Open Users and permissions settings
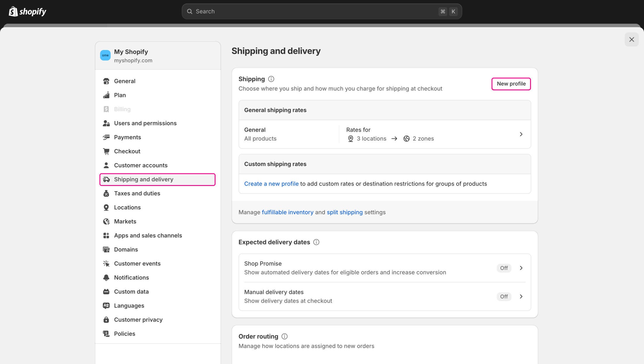This screenshot has height=364, width=644. [157, 123]
